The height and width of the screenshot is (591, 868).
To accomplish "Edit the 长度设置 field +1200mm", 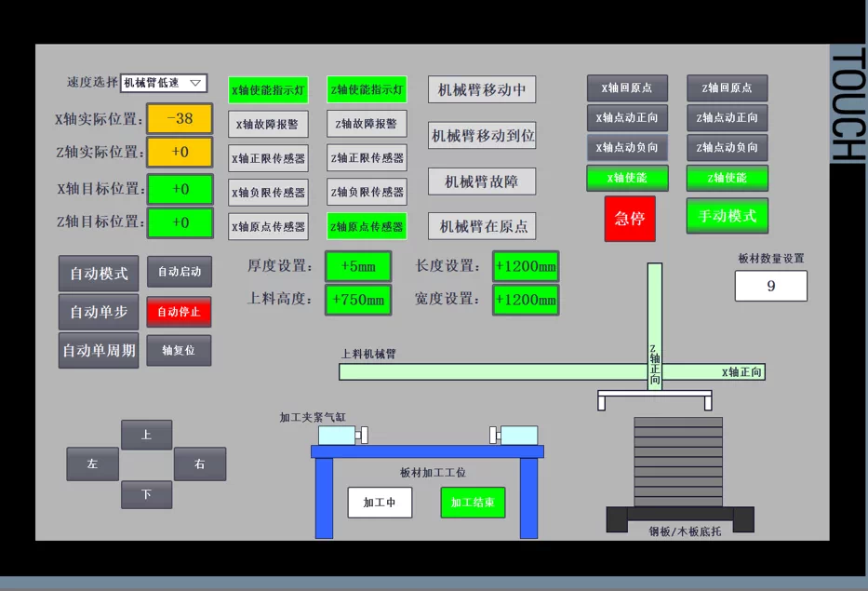I will [x=526, y=266].
